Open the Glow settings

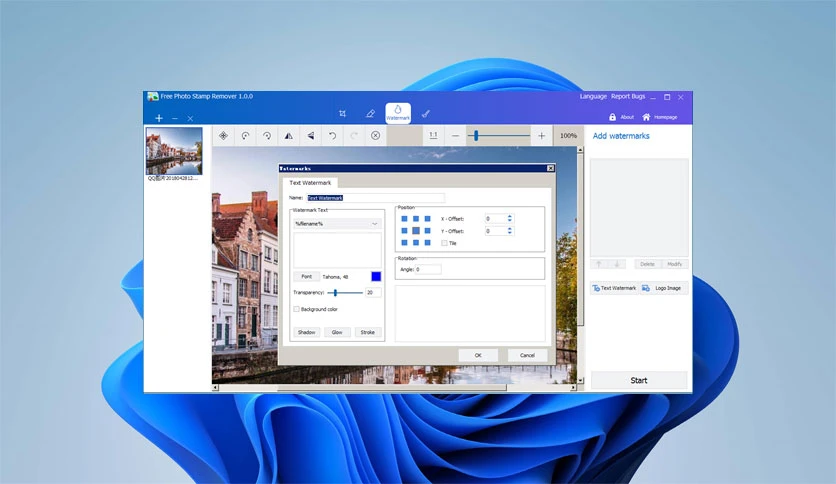coord(337,332)
